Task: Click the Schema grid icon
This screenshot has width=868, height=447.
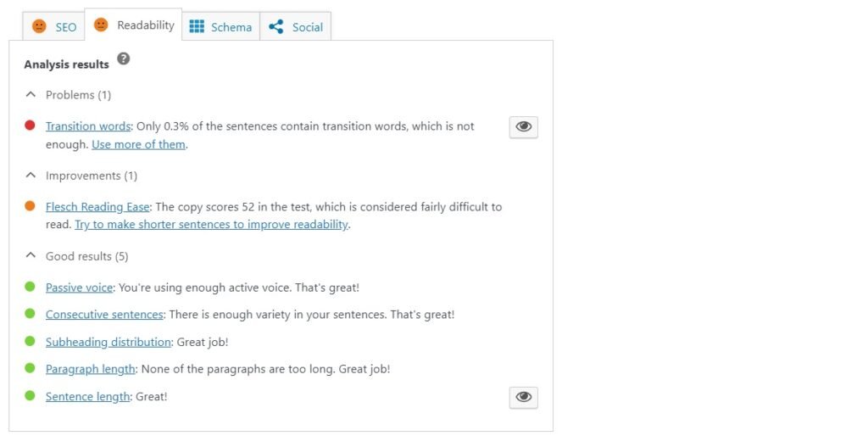Action: pos(197,26)
